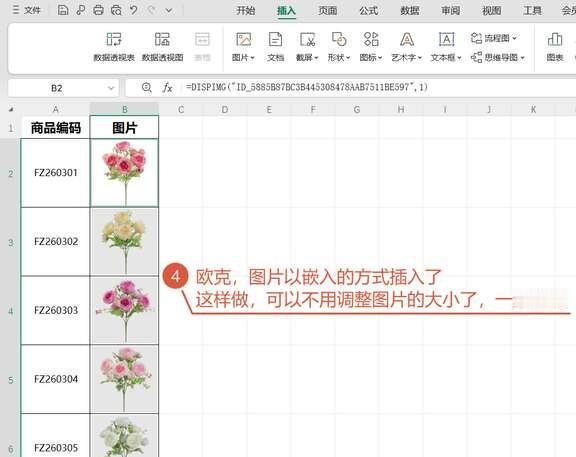Image resolution: width=576 pixels, height=457 pixels.
Task: Select the white bouquet image beside FZ260305
Action: (125, 436)
